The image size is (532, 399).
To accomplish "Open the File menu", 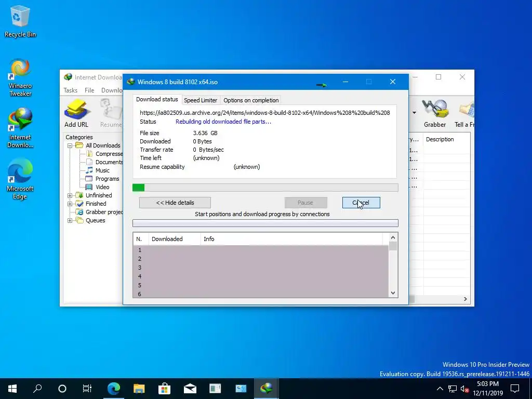I will pos(89,90).
